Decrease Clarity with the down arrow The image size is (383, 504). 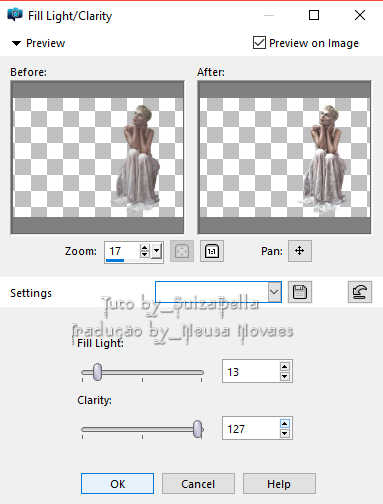pyautogui.click(x=284, y=433)
